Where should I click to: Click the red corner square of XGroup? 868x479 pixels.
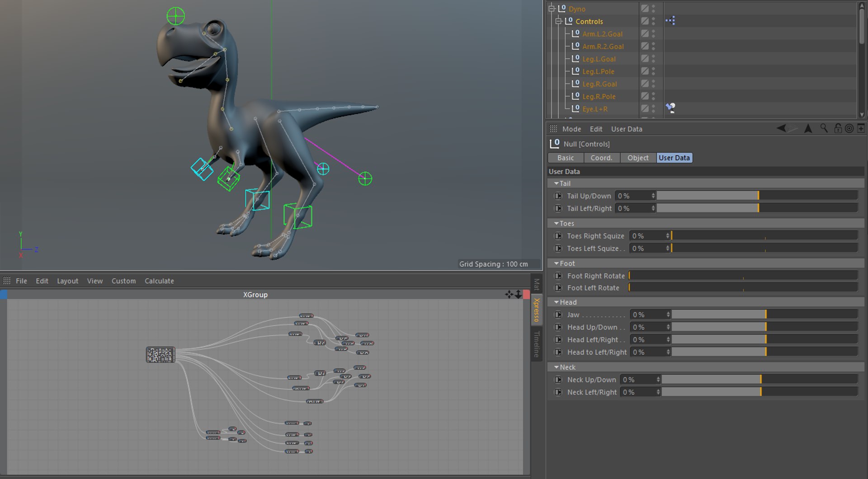(526, 295)
